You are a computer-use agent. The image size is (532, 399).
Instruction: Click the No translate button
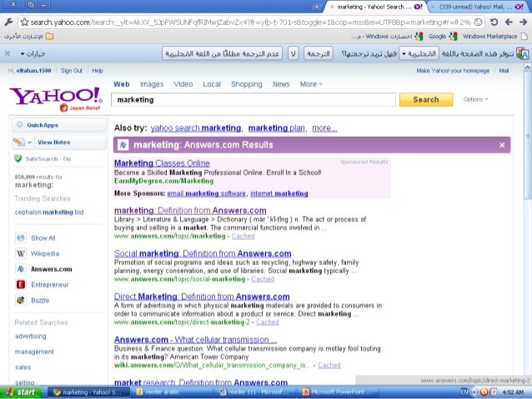[x=294, y=53]
